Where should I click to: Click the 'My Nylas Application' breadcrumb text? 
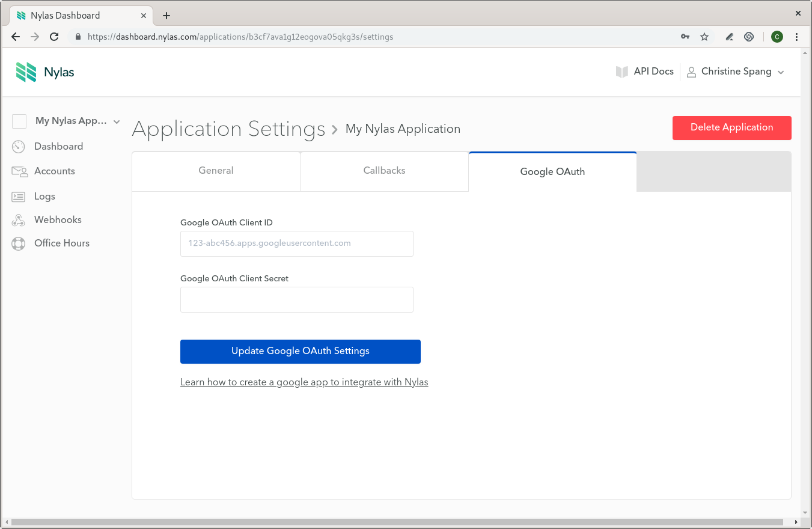pyautogui.click(x=403, y=129)
